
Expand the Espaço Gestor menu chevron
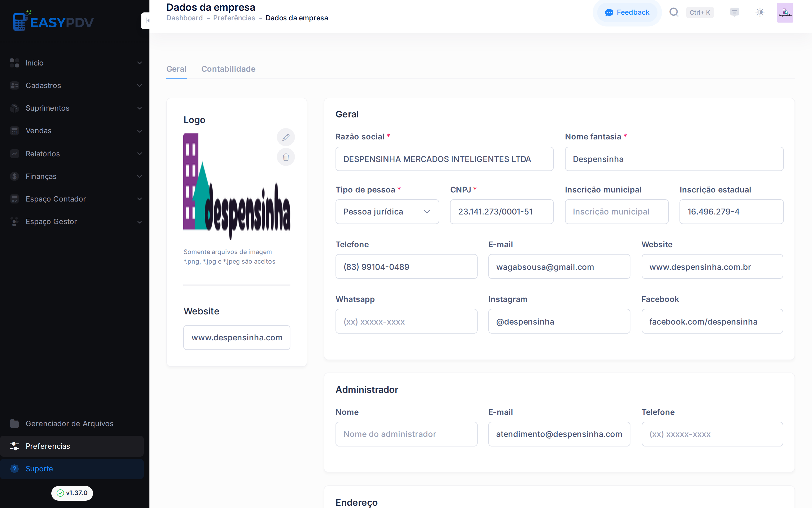point(140,222)
